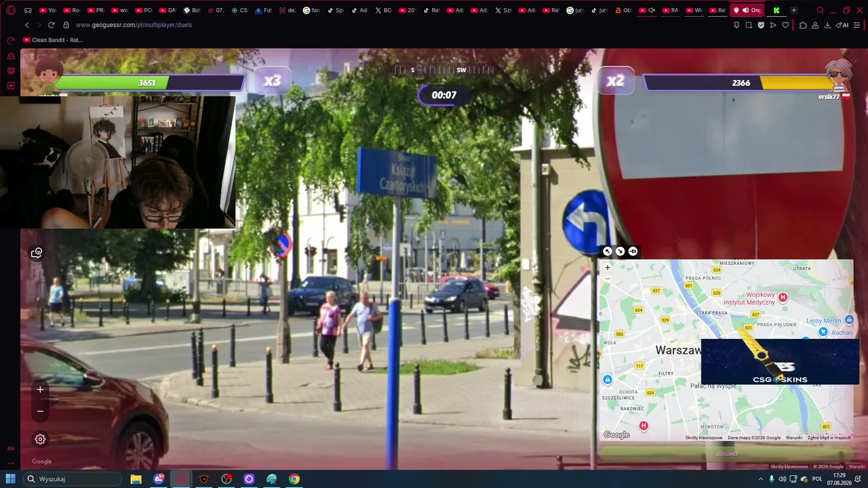This screenshot has height=488, width=868.
Task: Open the system volume control icon
Action: pyautogui.click(x=783, y=479)
